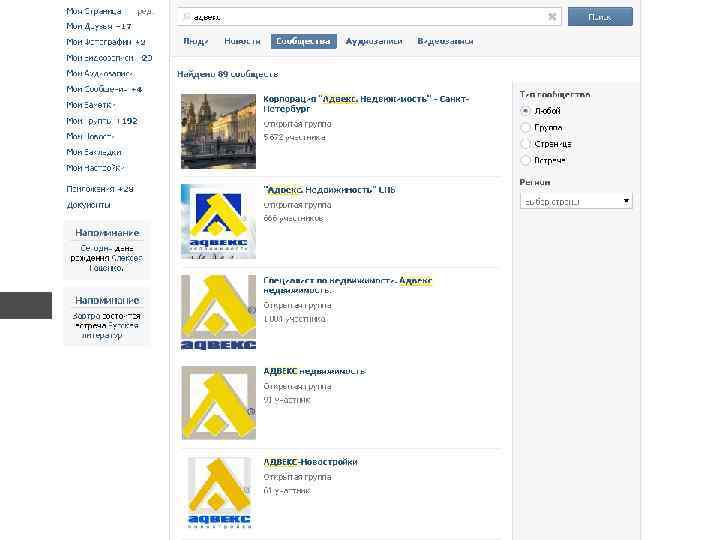720x540 pixels.
Task: Select the Группа community type radio
Action: point(525,127)
